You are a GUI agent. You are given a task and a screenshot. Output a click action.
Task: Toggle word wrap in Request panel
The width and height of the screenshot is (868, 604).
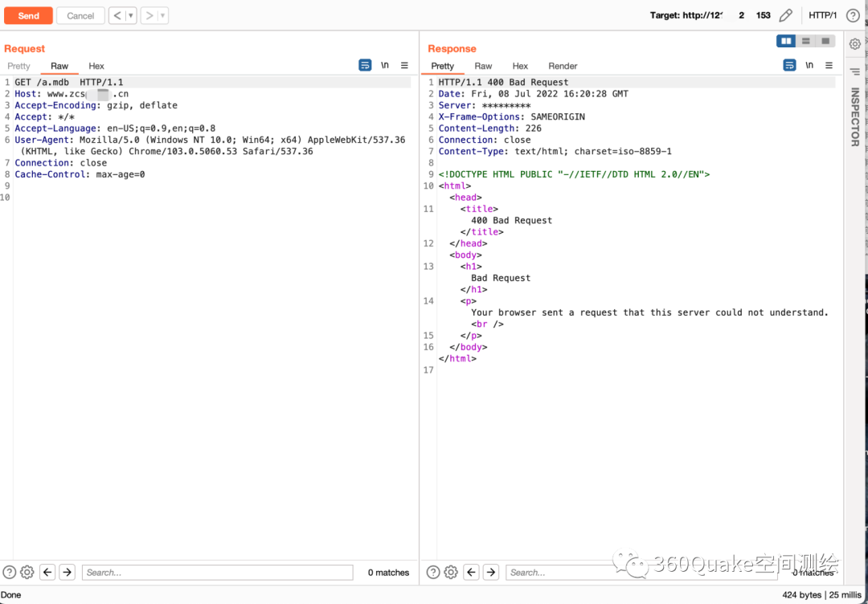click(365, 65)
